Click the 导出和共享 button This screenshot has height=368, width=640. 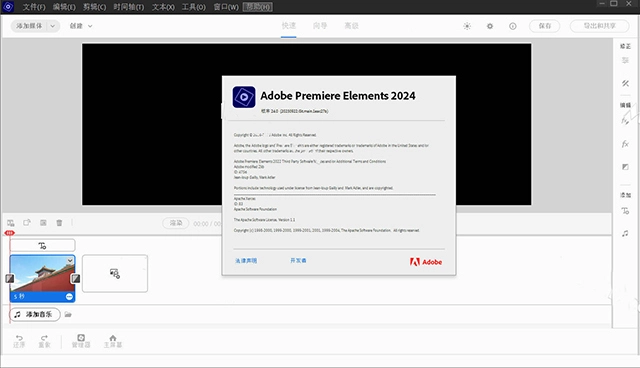tap(600, 26)
